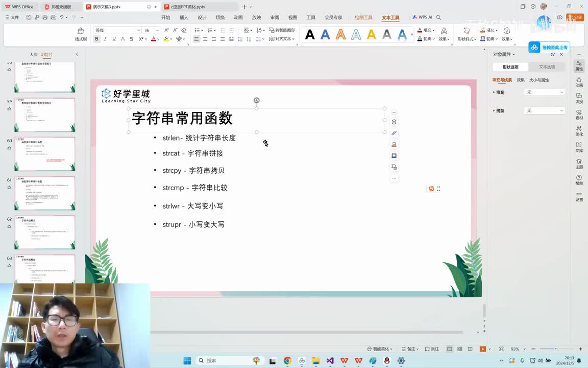Select the orange outlined A text style
588x368 pixels.
(x=340, y=35)
